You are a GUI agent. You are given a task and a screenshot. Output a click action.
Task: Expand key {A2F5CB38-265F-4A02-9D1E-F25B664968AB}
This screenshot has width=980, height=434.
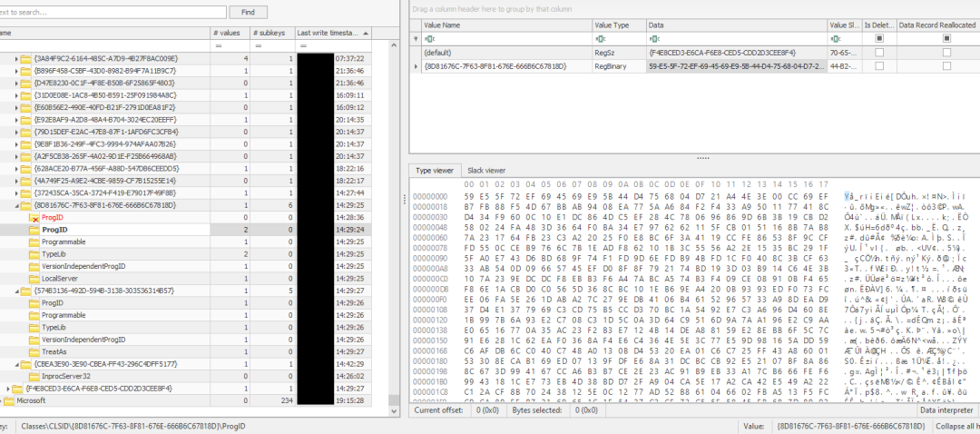click(x=16, y=156)
